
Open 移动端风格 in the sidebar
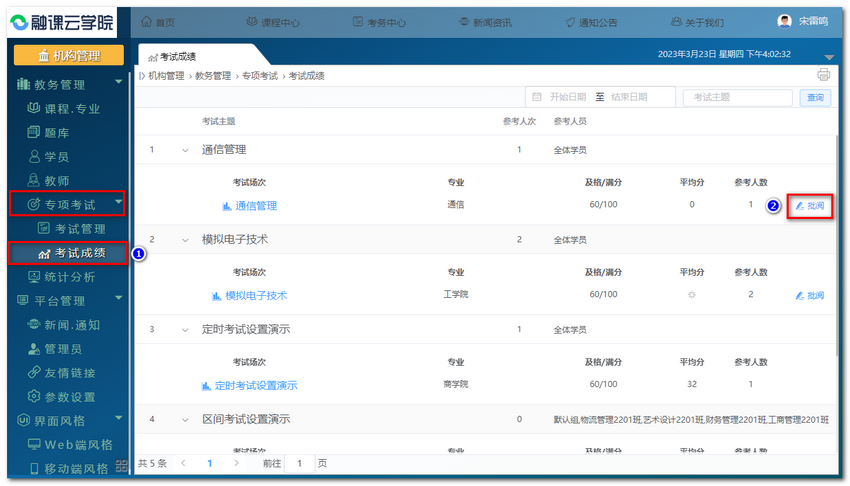(x=68, y=469)
